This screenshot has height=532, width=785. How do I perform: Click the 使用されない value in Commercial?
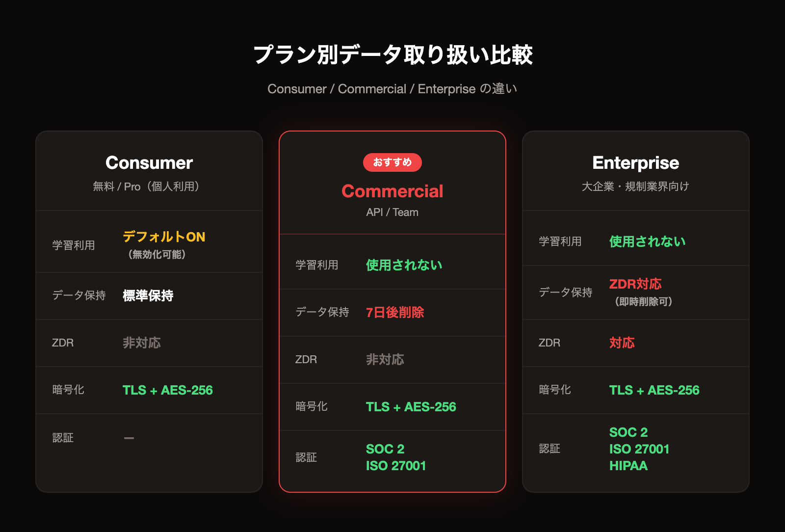click(x=404, y=266)
